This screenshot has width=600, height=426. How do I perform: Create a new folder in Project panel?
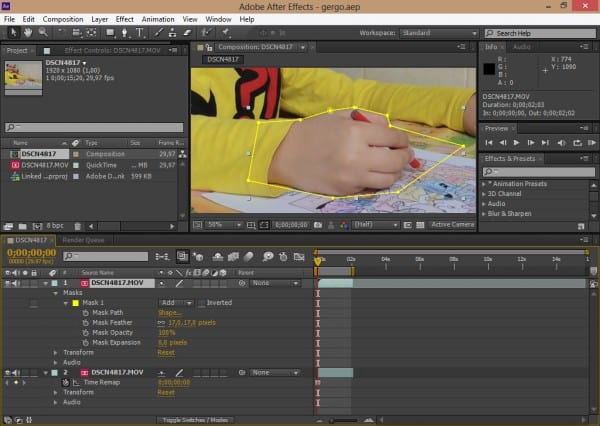tap(24, 226)
